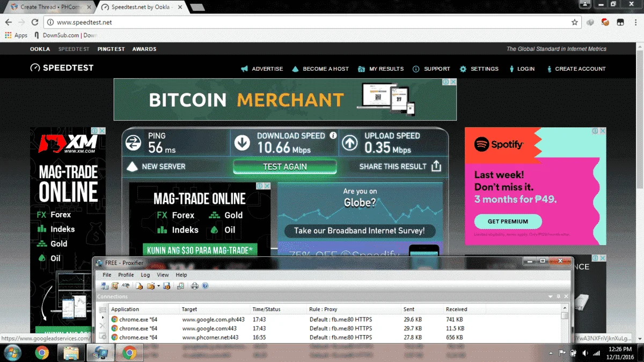The image size is (644, 362).
Task: Show hidden system tray icons
Action: [x=551, y=353]
